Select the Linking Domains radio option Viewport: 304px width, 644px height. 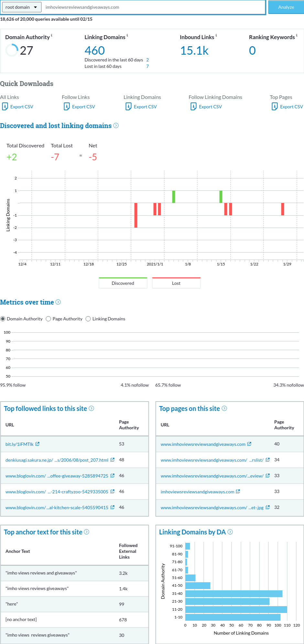[88, 319]
